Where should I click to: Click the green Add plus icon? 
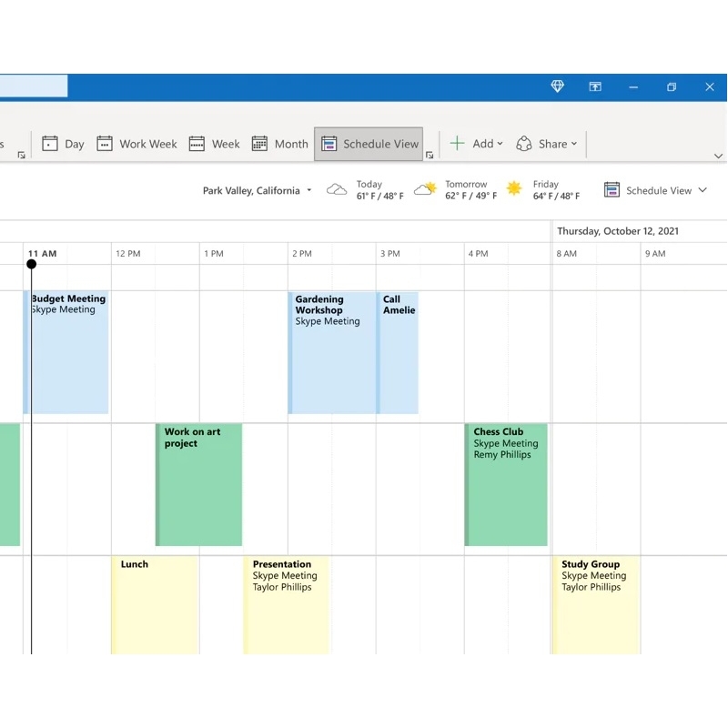(456, 143)
